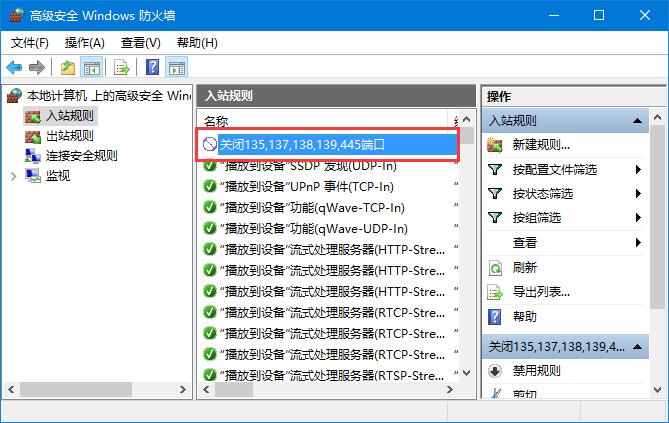
Task: Collapse the 关闭135,137... actions section arrow
Action: 637,346
